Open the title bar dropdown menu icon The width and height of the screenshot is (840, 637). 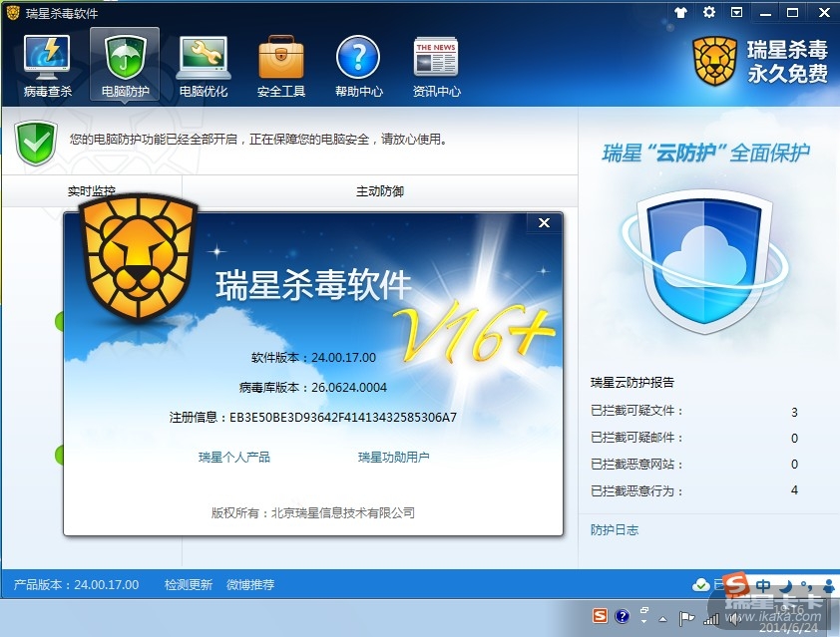pyautogui.click(x=737, y=12)
